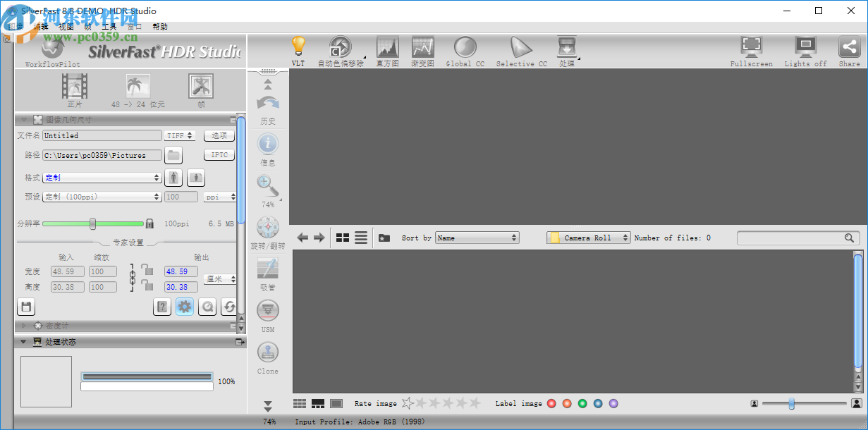Switch browser to list view
This screenshot has height=430, width=868.
[x=361, y=238]
